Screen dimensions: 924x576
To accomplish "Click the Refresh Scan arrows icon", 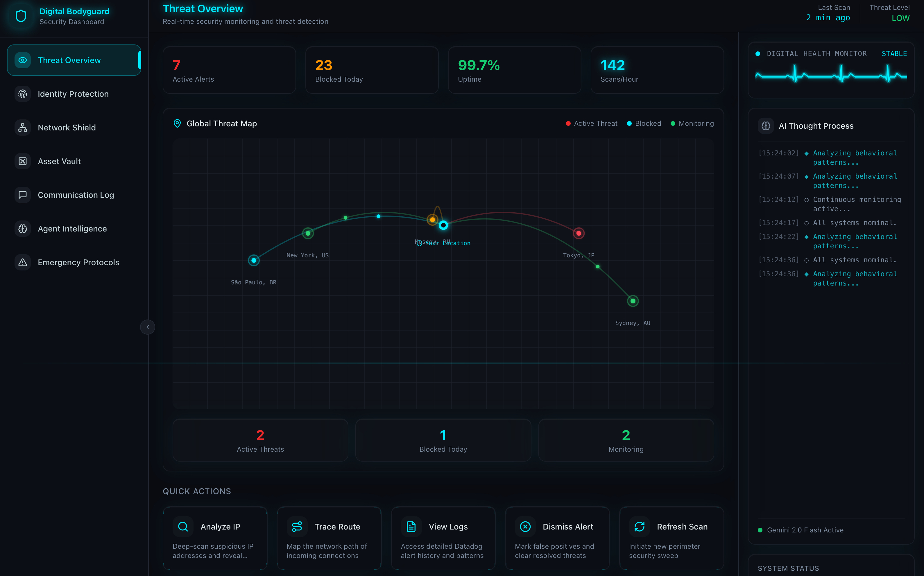I will pos(639,527).
